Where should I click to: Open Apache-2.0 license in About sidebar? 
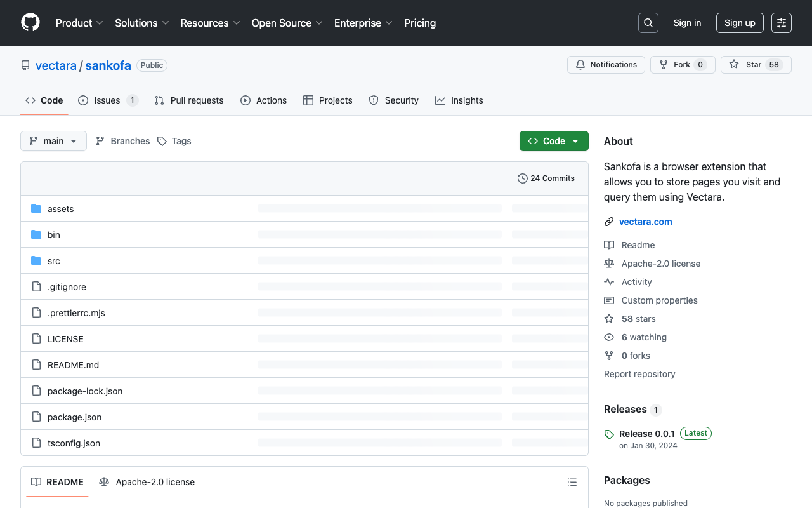[x=652, y=264]
